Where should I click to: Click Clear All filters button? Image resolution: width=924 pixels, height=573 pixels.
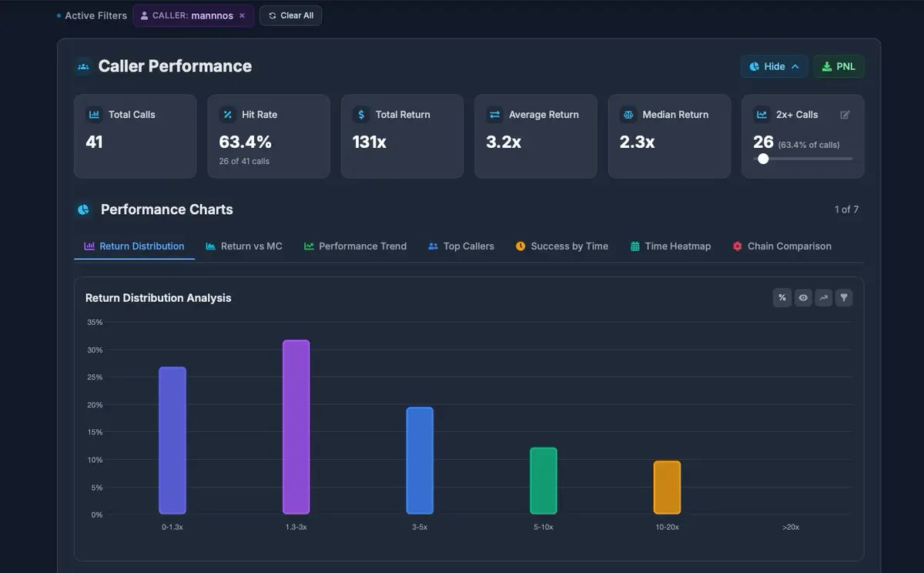[290, 15]
